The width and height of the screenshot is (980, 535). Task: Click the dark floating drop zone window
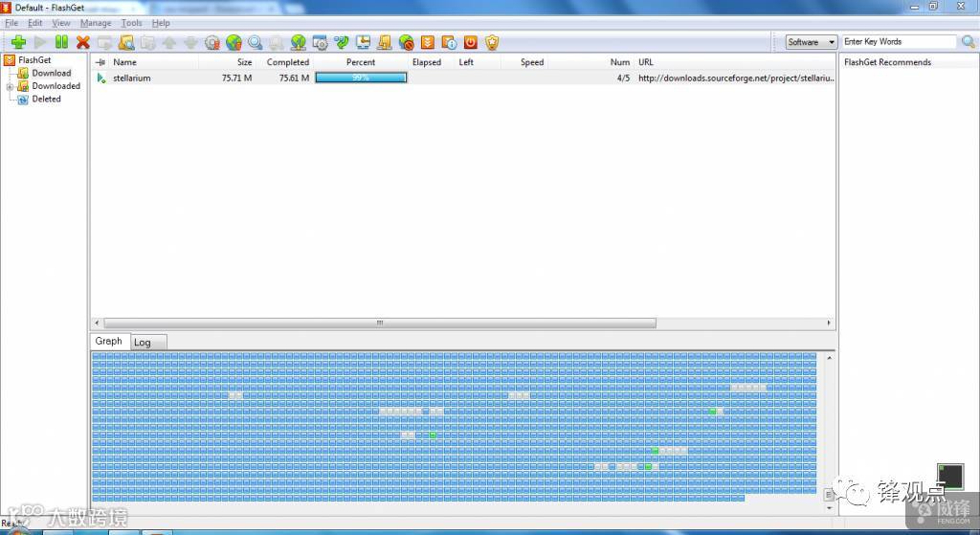click(950, 477)
